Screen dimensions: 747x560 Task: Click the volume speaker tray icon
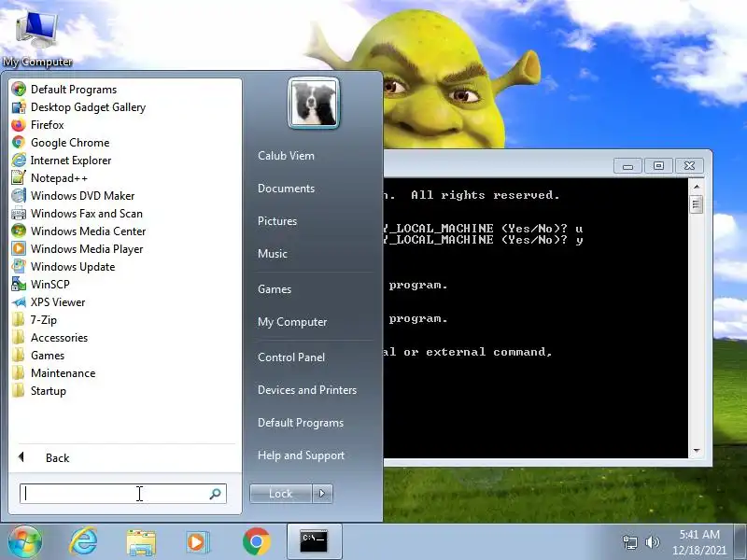point(652,542)
